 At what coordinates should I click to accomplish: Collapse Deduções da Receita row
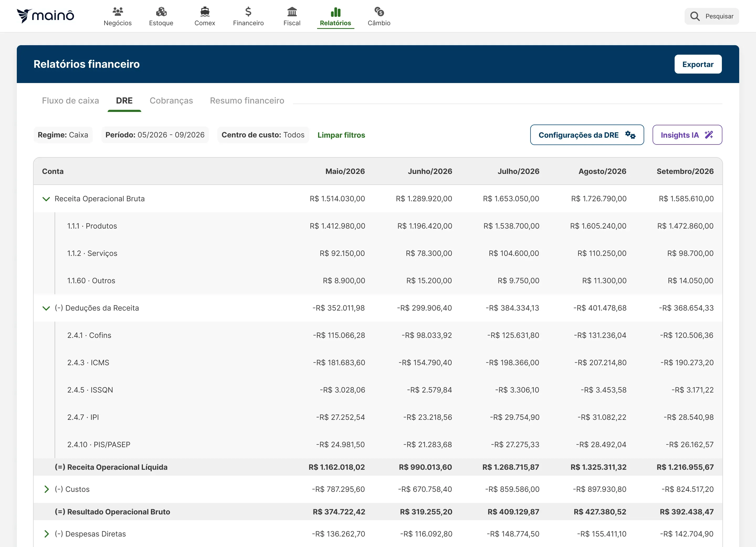46,308
